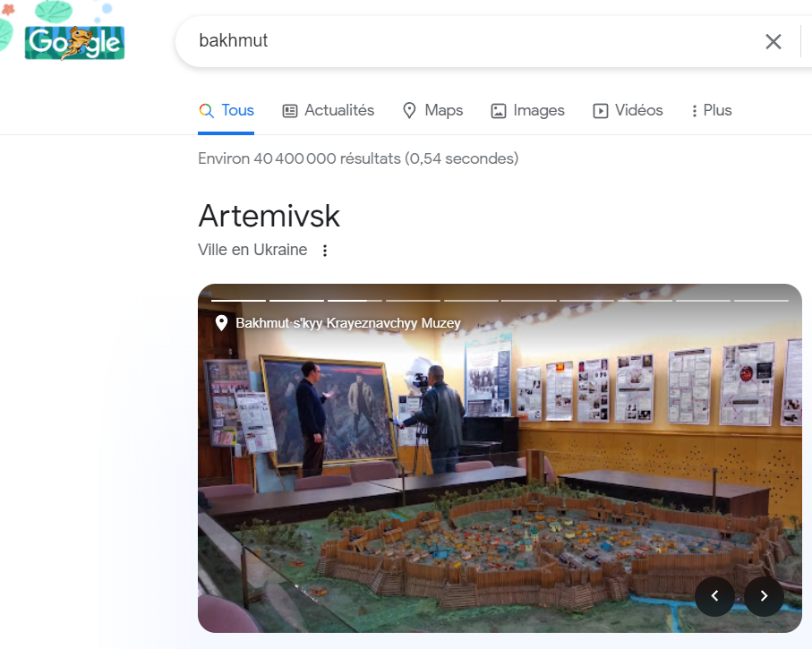
Task: Open three-dot menu beside Ville en Ukraine
Action: pyautogui.click(x=325, y=251)
